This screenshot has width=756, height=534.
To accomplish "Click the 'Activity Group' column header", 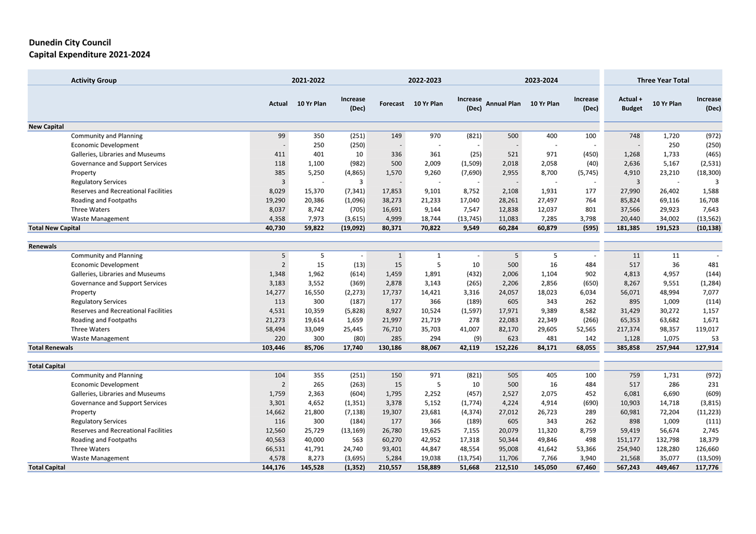I will pos(94,80).
